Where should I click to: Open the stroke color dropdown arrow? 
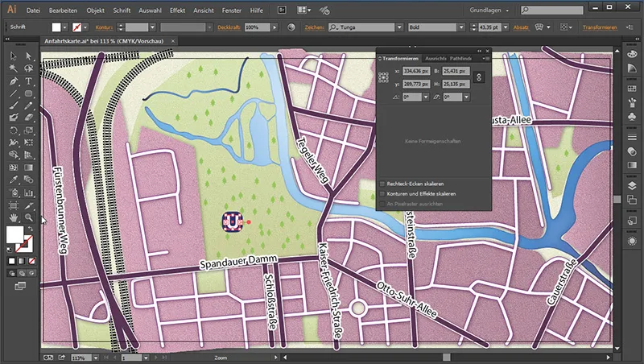click(x=85, y=27)
